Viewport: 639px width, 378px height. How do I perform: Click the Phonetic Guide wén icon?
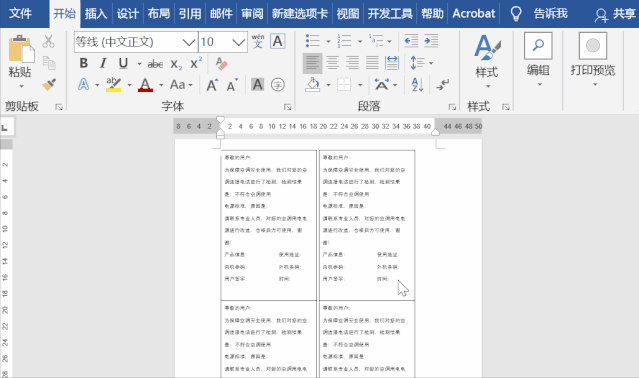click(258, 41)
